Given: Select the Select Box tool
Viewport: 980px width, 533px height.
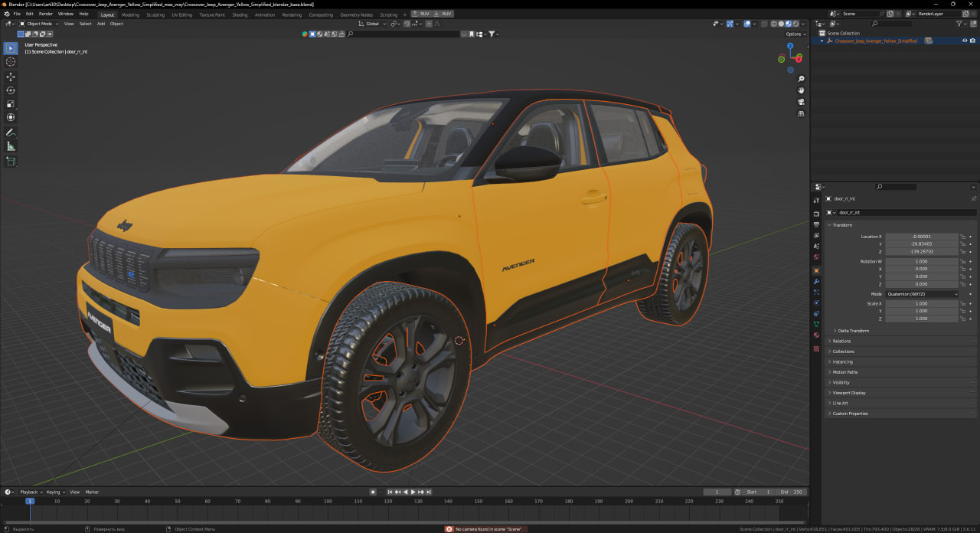Looking at the screenshot, I should 11,48.
